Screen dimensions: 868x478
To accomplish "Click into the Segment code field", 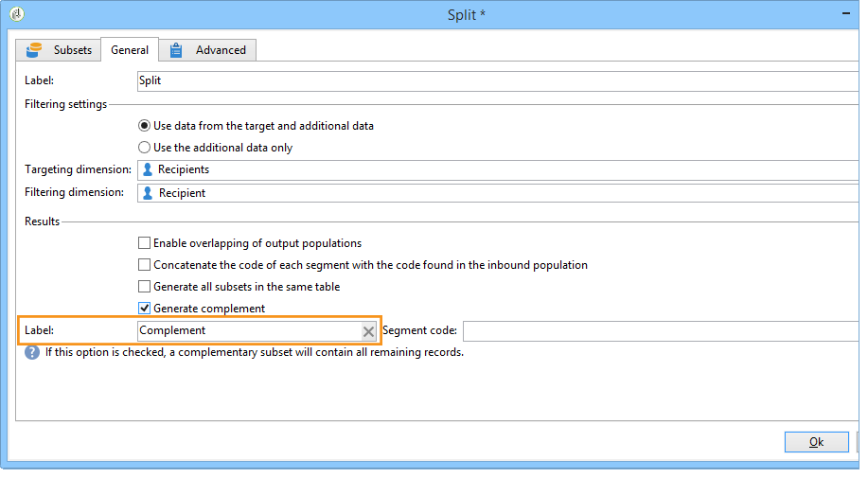I will pyautogui.click(x=661, y=331).
